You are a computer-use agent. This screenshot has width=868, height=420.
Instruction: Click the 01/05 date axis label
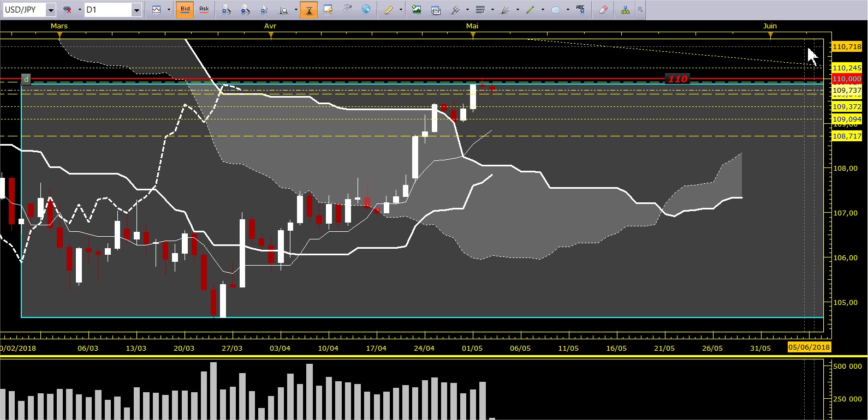click(x=472, y=348)
